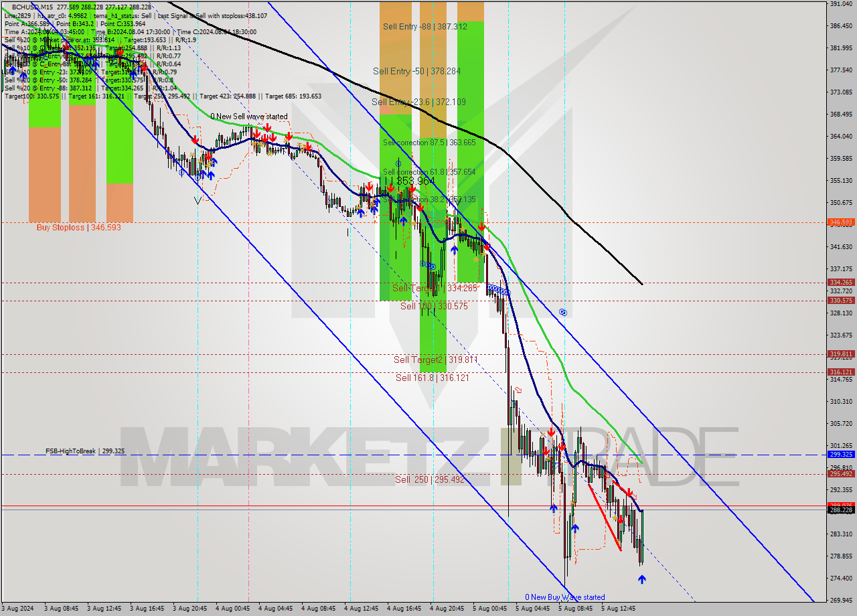This screenshot has width=857, height=616.
Task: Click the '0 New Sell wave started' annotation
Action: (249, 117)
